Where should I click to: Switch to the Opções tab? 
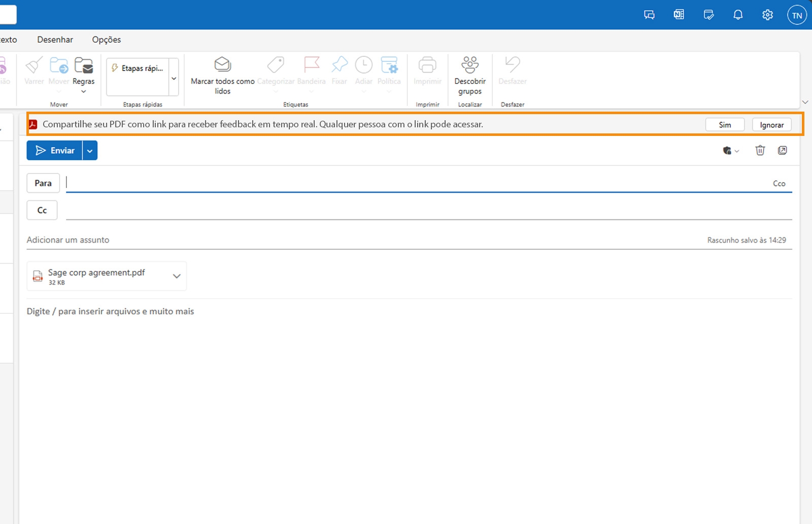106,40
